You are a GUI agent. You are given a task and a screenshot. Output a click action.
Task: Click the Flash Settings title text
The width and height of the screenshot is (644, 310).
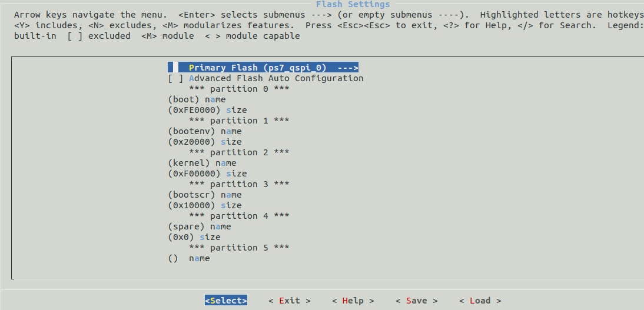[x=353, y=5]
